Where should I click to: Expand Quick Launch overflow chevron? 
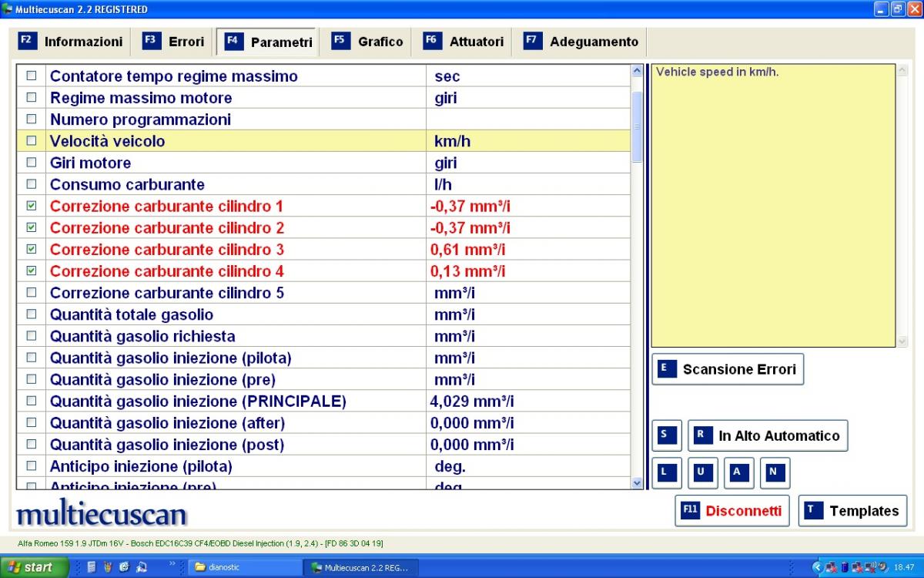pyautogui.click(x=173, y=565)
